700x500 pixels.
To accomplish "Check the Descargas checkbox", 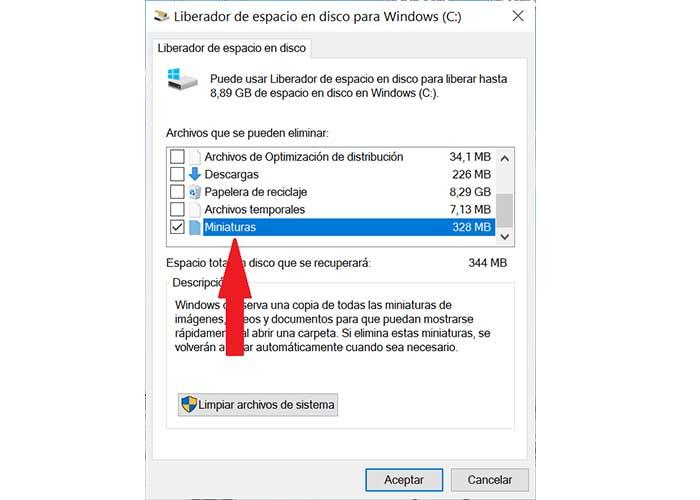I will [x=177, y=174].
